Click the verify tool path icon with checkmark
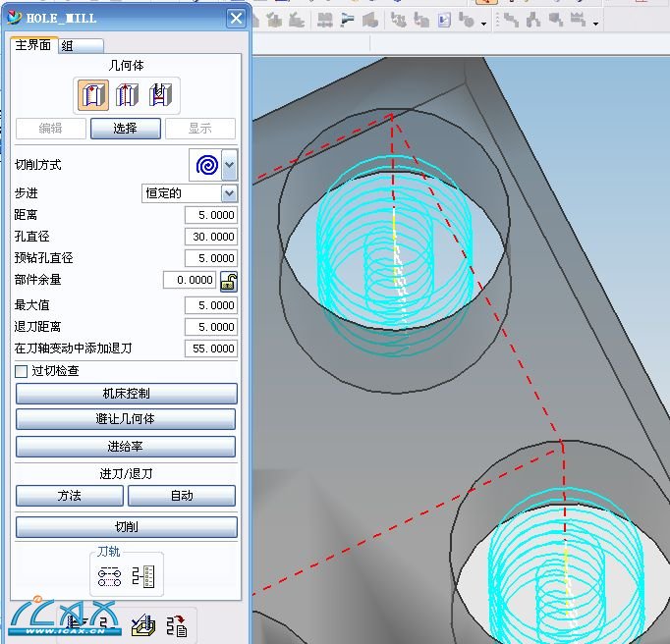The image size is (670, 644). 143,625
